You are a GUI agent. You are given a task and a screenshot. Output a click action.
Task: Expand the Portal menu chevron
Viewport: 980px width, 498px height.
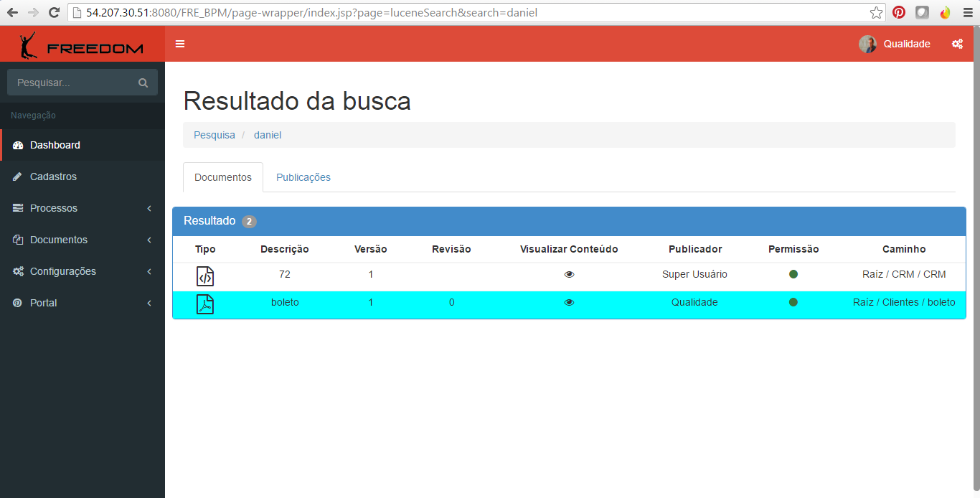149,303
